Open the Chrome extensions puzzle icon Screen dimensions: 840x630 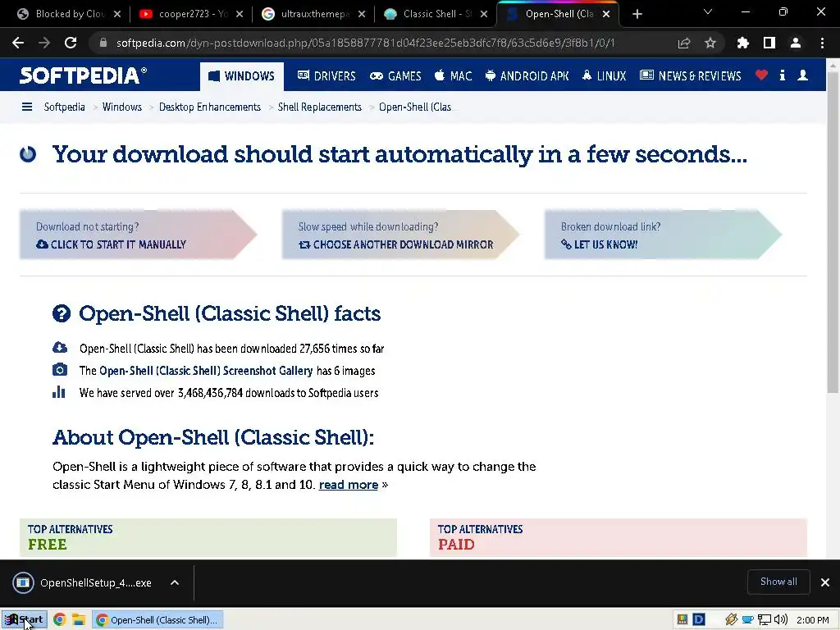point(742,43)
